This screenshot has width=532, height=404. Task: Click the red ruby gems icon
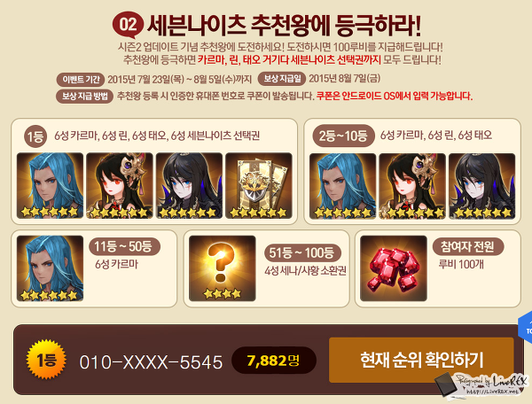[x=394, y=268]
